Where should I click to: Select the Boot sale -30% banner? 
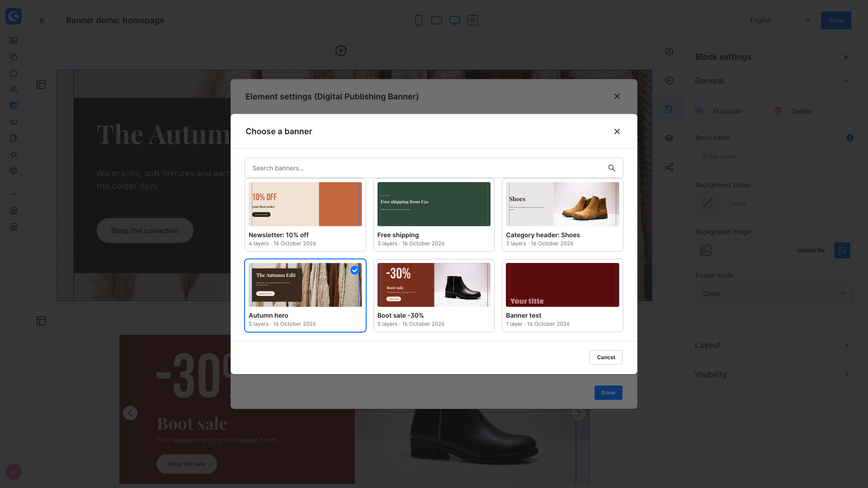point(434,296)
